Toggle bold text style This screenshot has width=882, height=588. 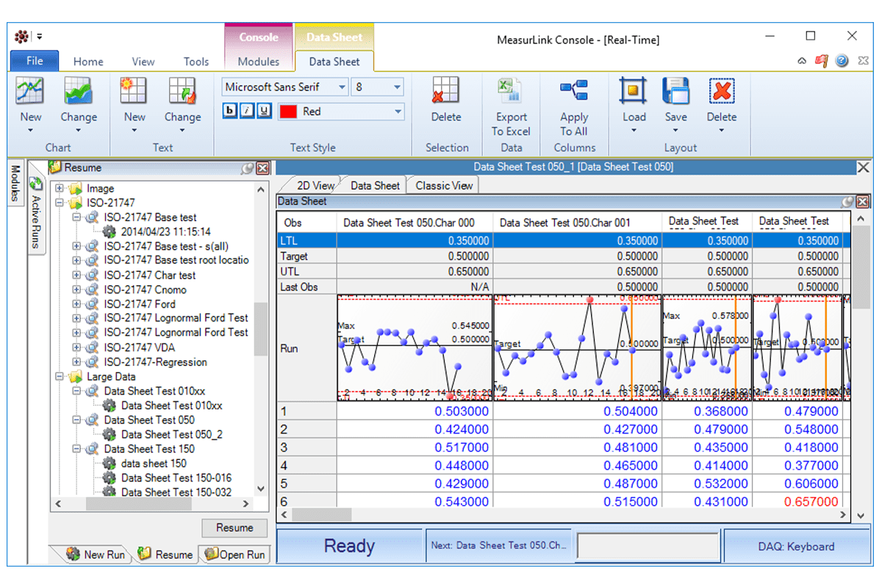(230, 111)
